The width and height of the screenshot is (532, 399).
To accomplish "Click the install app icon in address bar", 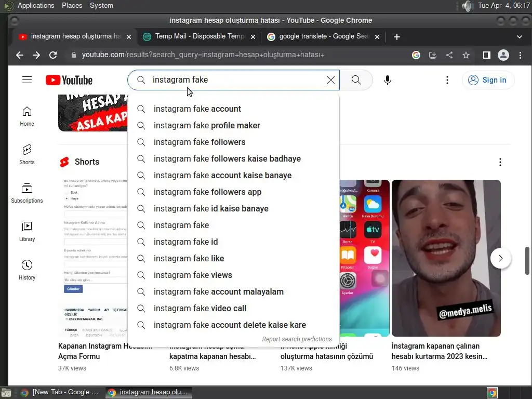I will pos(433,55).
